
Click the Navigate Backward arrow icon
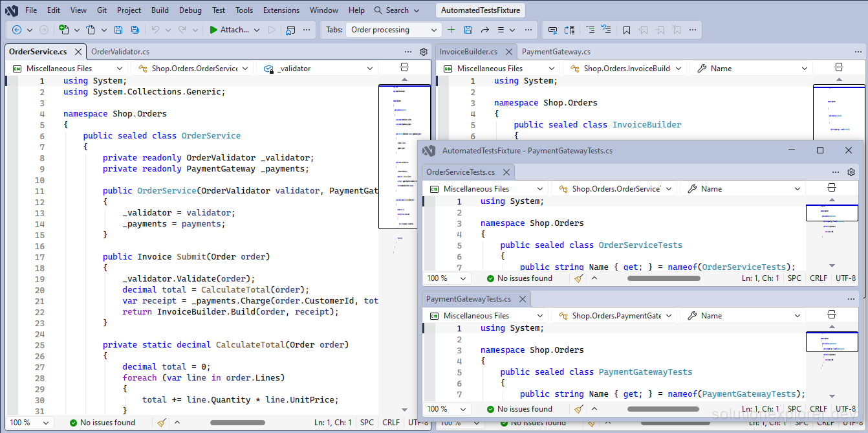[17, 30]
